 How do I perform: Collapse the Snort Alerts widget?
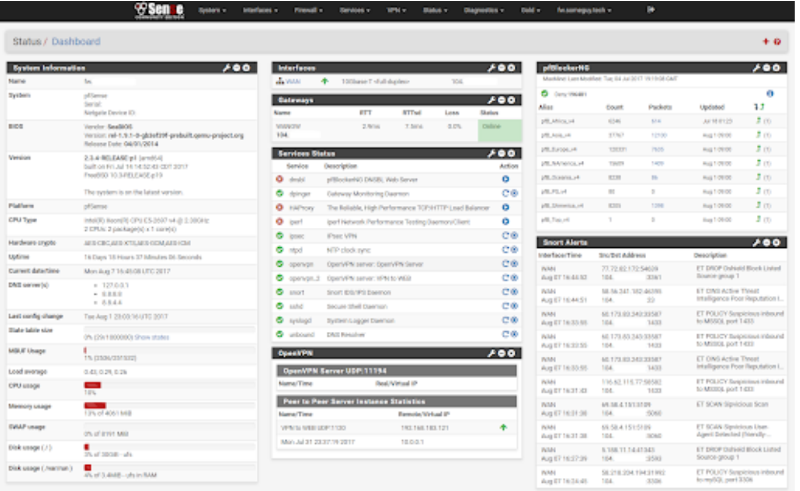click(766, 242)
